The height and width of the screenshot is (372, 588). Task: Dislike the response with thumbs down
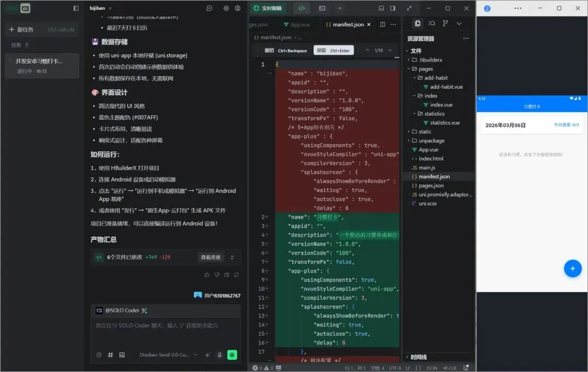tap(217, 275)
